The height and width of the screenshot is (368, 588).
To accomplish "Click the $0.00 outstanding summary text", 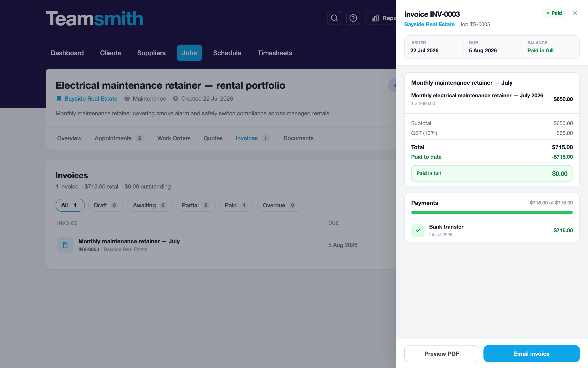I will 147,186.
